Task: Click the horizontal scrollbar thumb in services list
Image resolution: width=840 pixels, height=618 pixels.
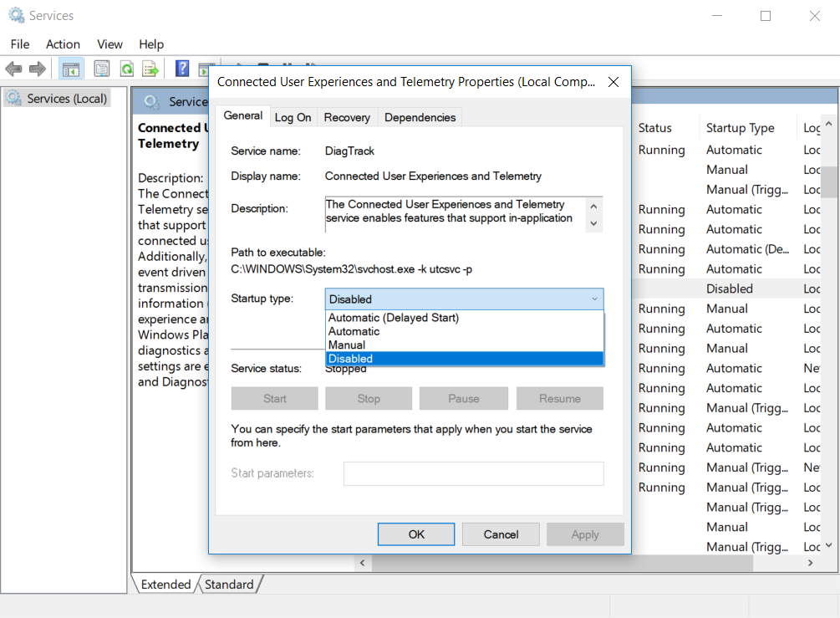Action: (x=563, y=562)
